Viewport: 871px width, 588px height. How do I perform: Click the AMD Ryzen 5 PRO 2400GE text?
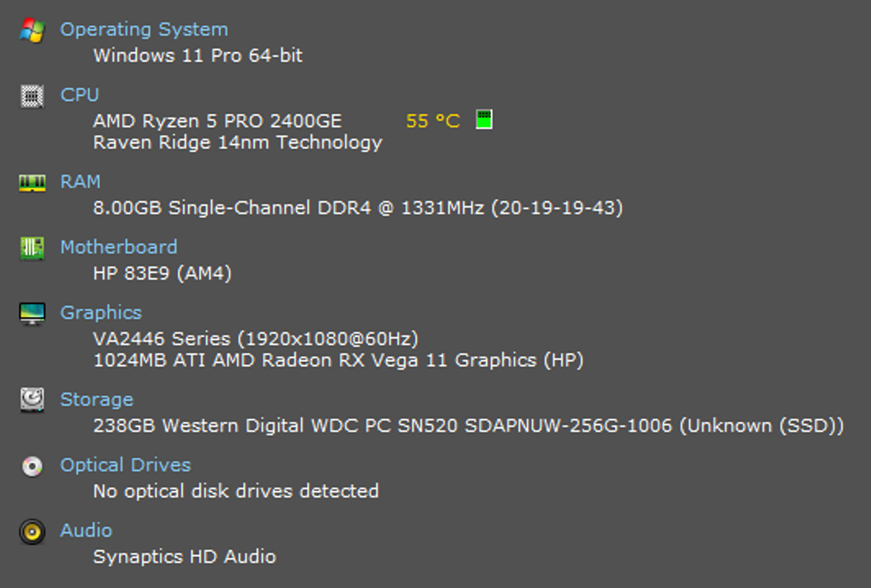point(217,120)
